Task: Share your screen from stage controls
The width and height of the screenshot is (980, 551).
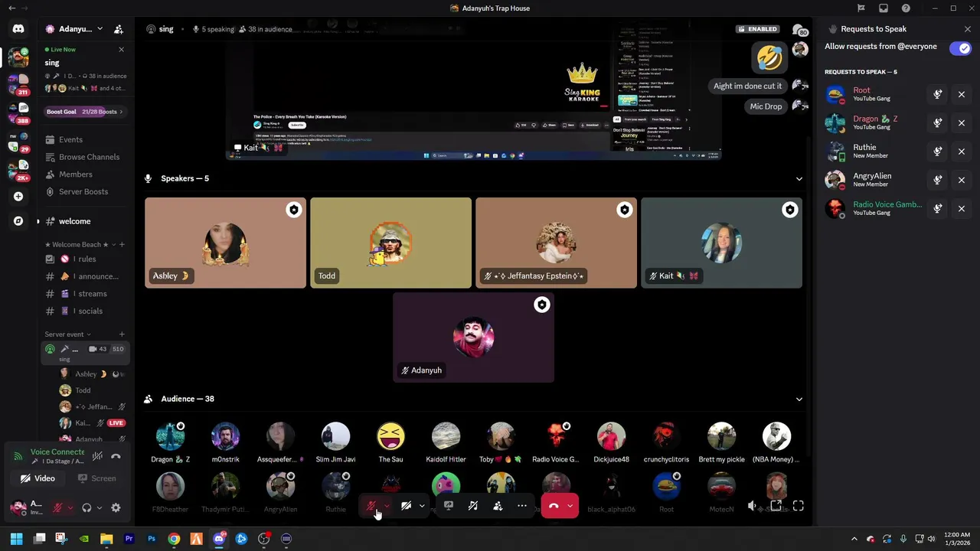Action: pyautogui.click(x=449, y=506)
